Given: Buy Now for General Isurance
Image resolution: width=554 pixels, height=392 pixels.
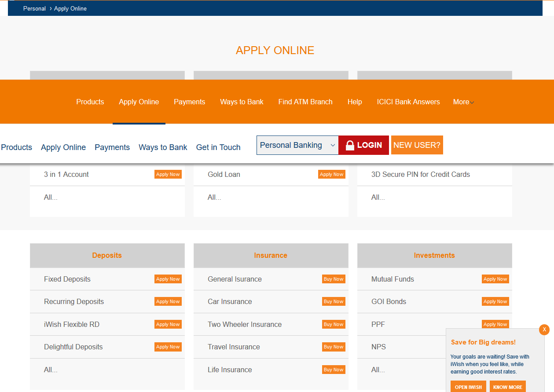Looking at the screenshot, I should 334,279.
